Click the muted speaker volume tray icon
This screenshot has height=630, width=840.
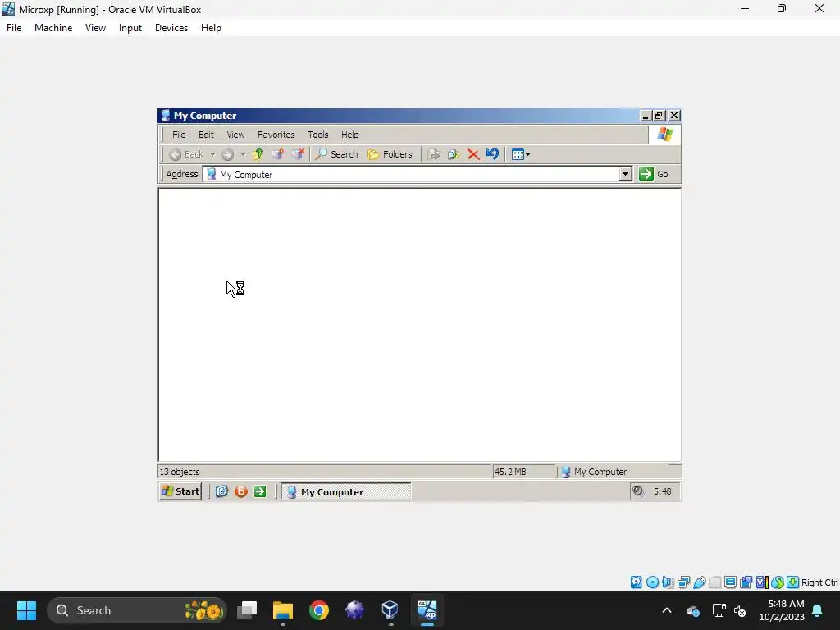(741, 610)
